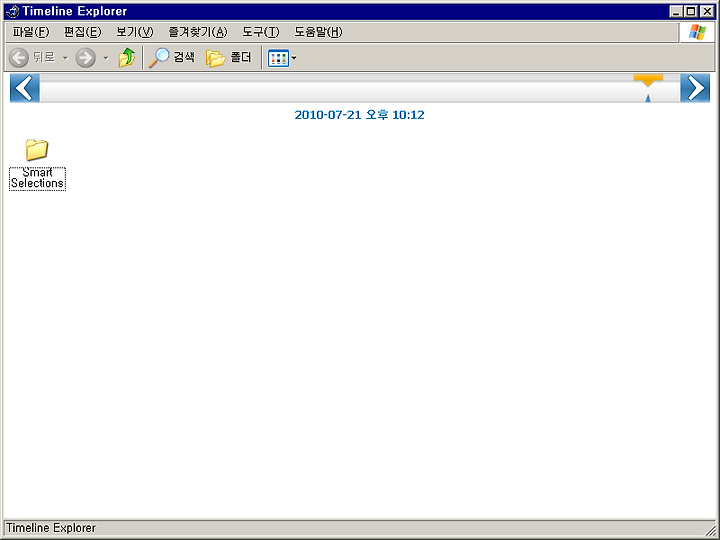Screen dimensions: 720x540
Task: Click the Timeline Explorer title bar icon
Action: click(12, 11)
